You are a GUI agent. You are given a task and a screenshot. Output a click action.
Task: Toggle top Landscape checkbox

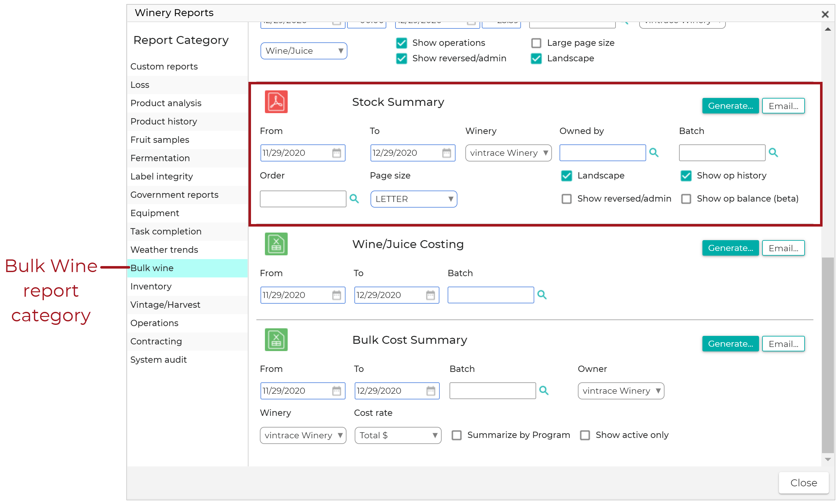[536, 58]
